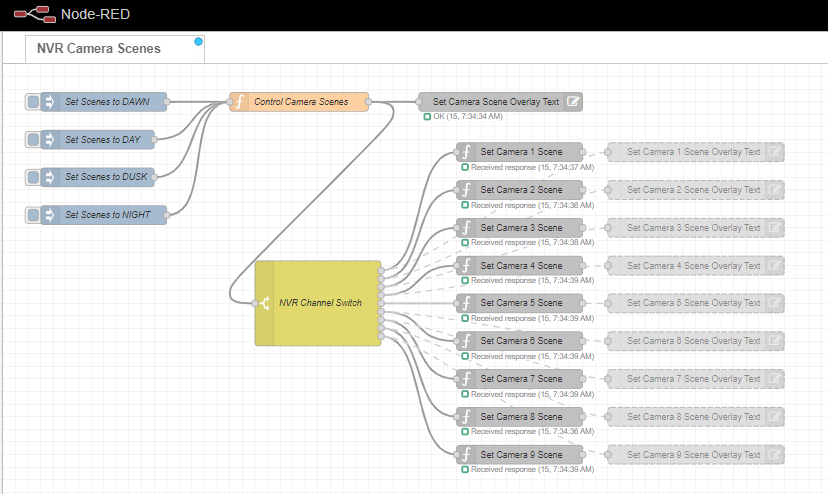Click the Set Scenes to DAWN node label
The image size is (828, 494).
[x=107, y=101]
